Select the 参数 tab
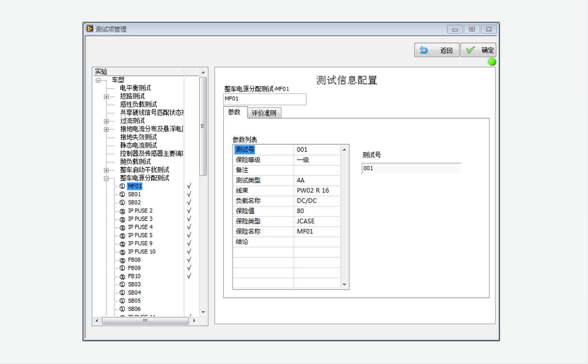 [x=234, y=112]
